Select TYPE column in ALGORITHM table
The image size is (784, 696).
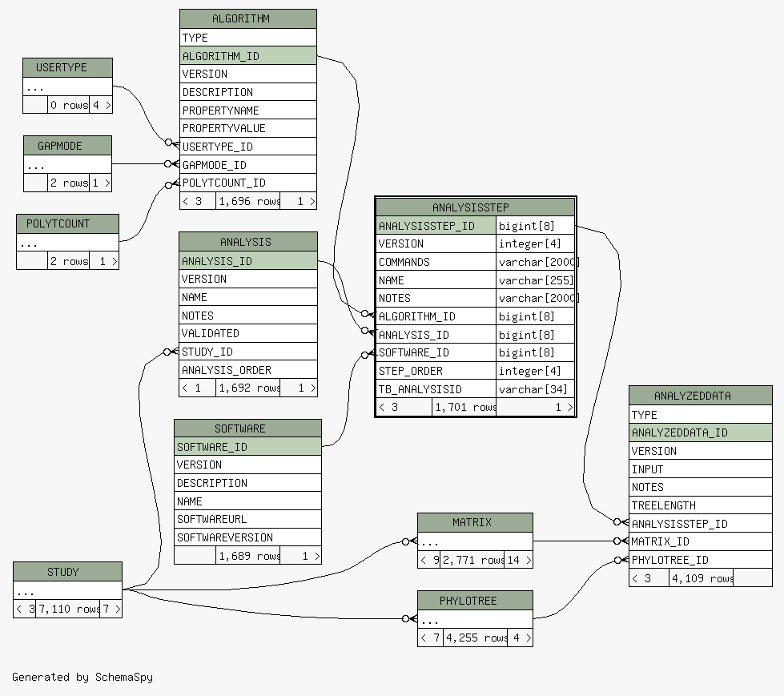click(x=248, y=38)
